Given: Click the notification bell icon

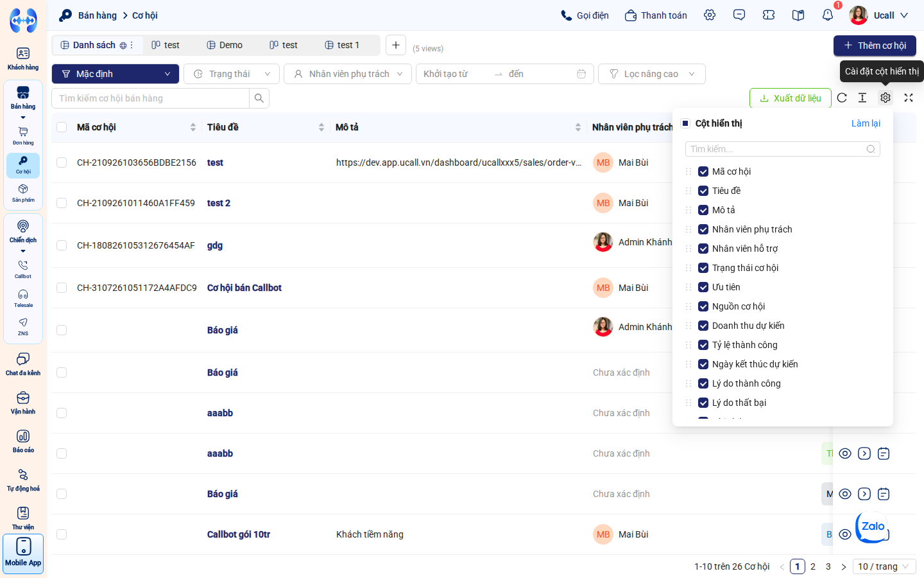Looking at the screenshot, I should (828, 15).
